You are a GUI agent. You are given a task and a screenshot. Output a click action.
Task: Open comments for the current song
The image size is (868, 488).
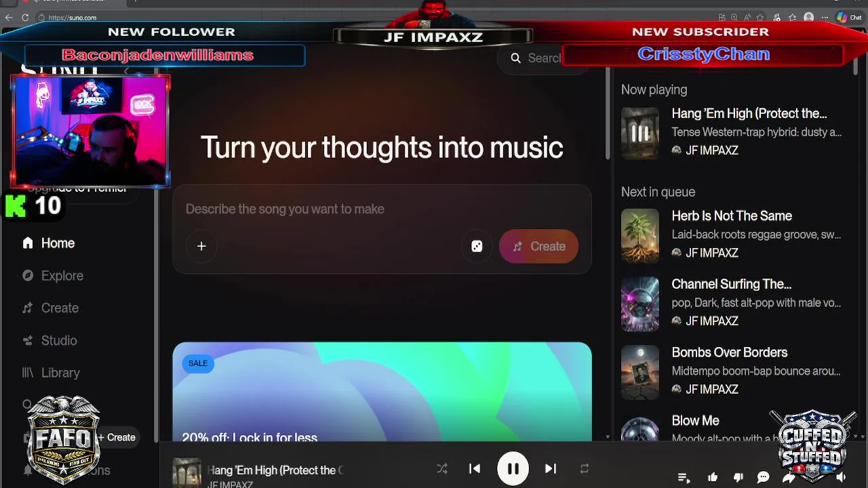tap(763, 478)
